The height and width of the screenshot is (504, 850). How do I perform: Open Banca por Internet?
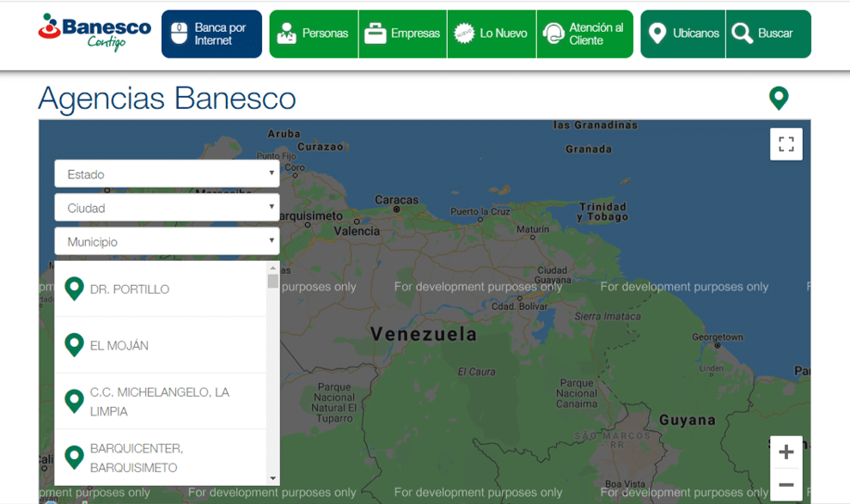(211, 33)
